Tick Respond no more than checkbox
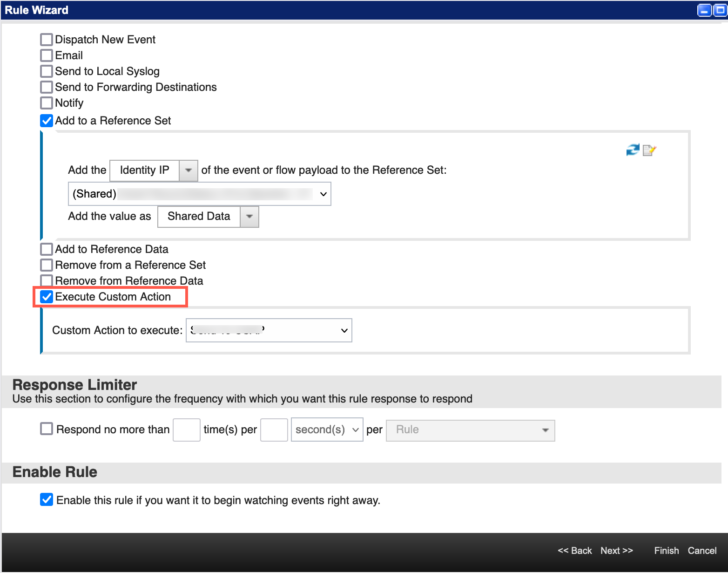 click(x=47, y=429)
